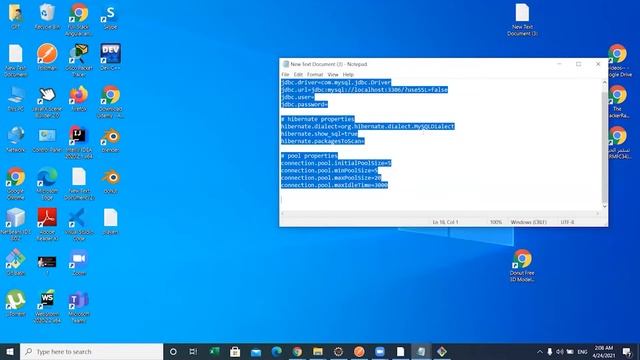Image resolution: width=640 pixels, height=360 pixels.
Task: Click the connection.pool.maxIdleTime line
Action: [334, 185]
